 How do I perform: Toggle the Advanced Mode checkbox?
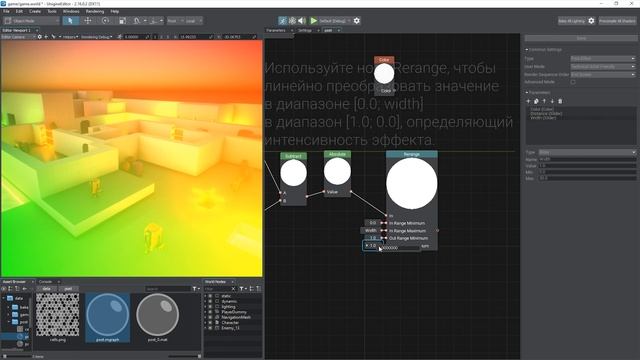573,82
